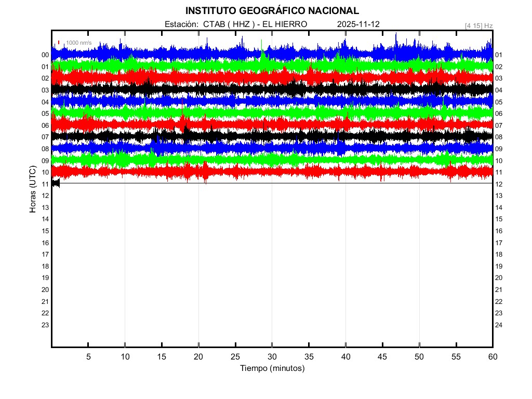The width and height of the screenshot is (532, 399).
Task: Click the 45 minute tick label
Action: click(x=382, y=357)
